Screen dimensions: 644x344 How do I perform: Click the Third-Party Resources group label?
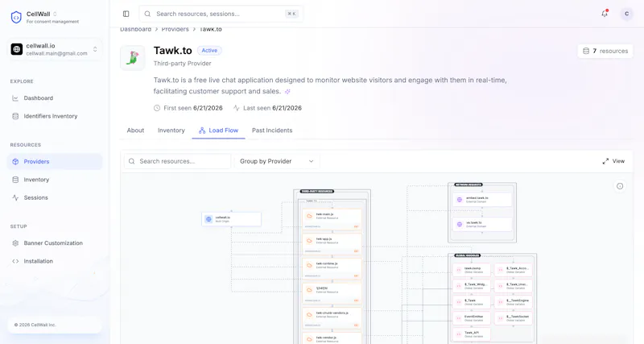(316, 192)
